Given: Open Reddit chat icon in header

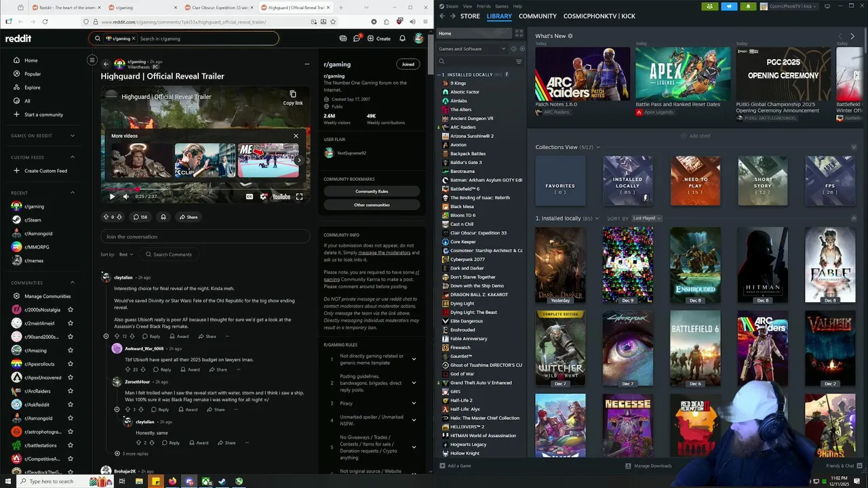Looking at the screenshot, I should 357,39.
